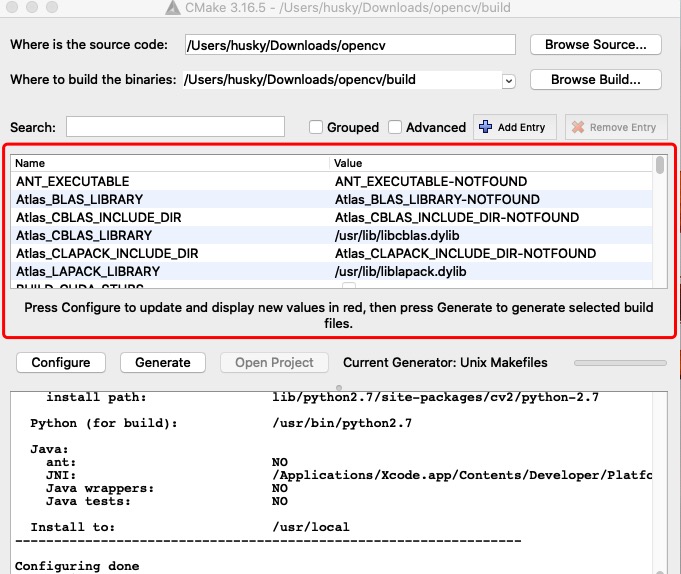
Task: Select the Atlas_CBLAS_LIBRARY entry
Action: tap(84, 235)
